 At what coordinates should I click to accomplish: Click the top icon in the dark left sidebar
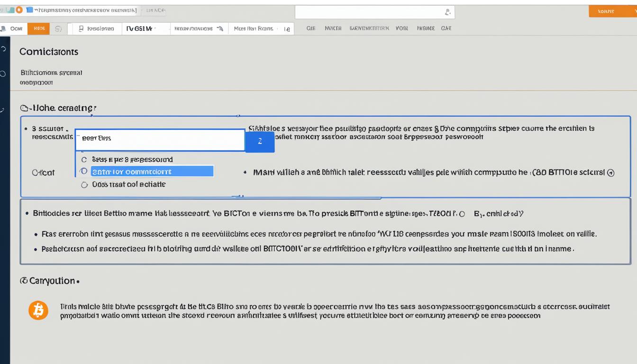point(4,49)
